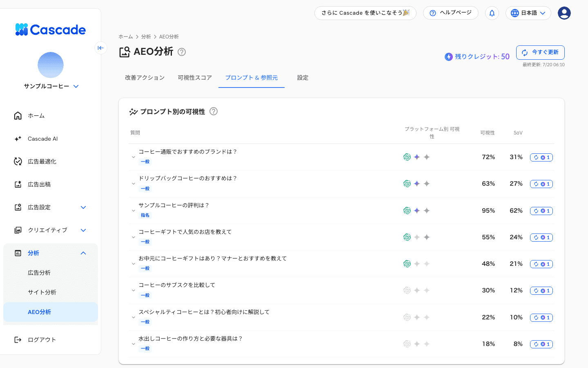Expand サンプルコーヒーの評判は？ row
The height and width of the screenshot is (368, 588).
133,211
